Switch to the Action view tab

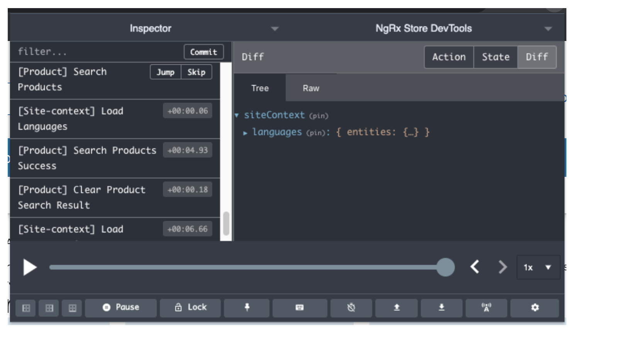[449, 57]
